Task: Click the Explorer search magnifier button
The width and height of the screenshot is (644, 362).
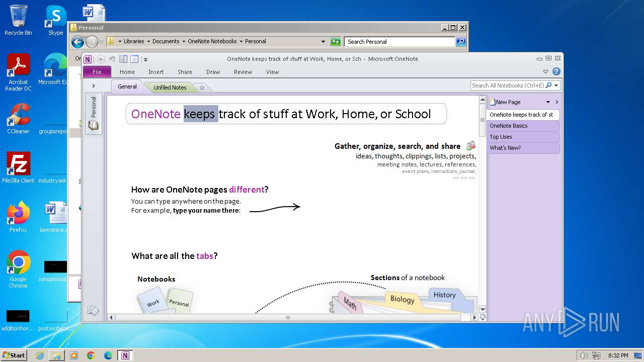Action: tap(461, 42)
